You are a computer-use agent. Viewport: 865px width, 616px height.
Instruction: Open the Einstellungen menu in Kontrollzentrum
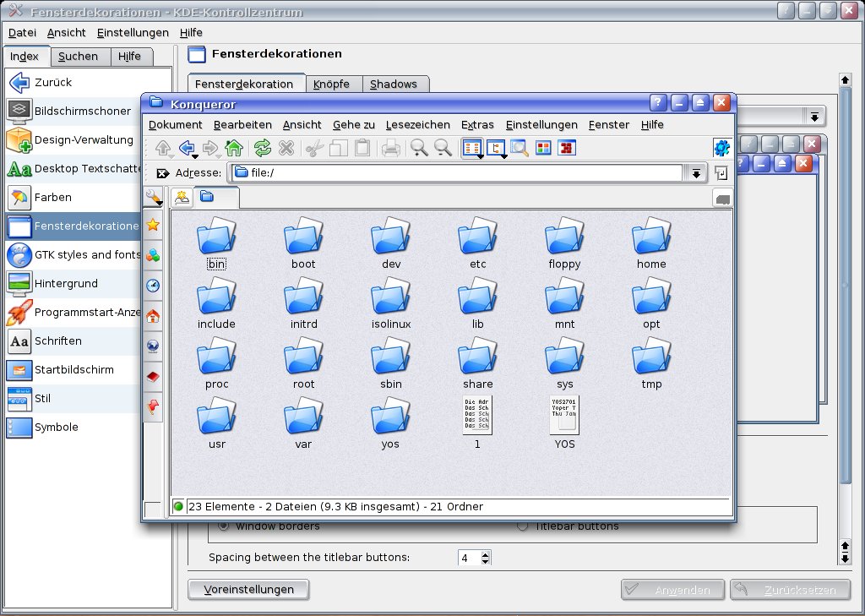(x=133, y=33)
